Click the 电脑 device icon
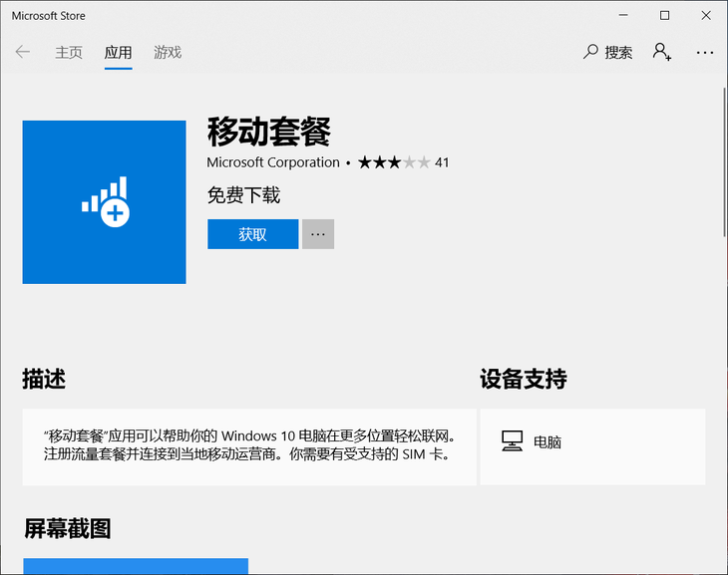The height and width of the screenshot is (575, 728). pyautogui.click(x=513, y=441)
